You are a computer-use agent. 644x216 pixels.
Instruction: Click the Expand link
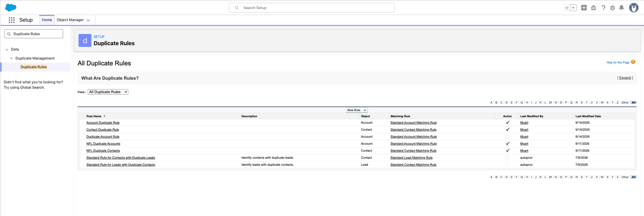(x=625, y=78)
